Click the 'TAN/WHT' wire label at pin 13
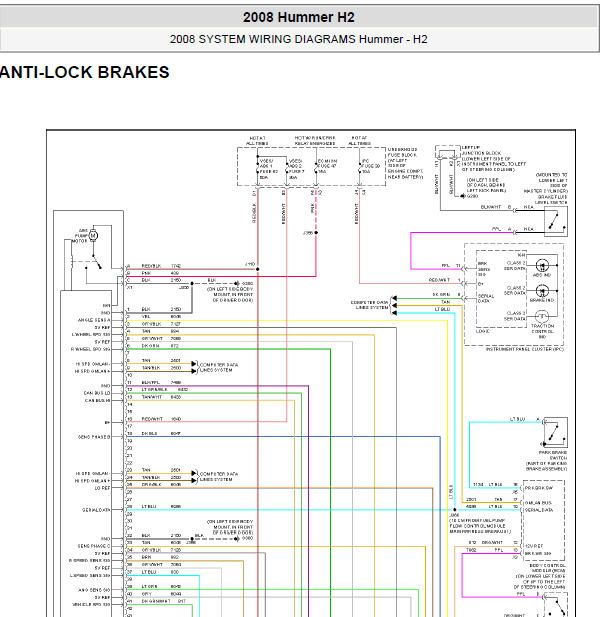 click(x=151, y=397)
